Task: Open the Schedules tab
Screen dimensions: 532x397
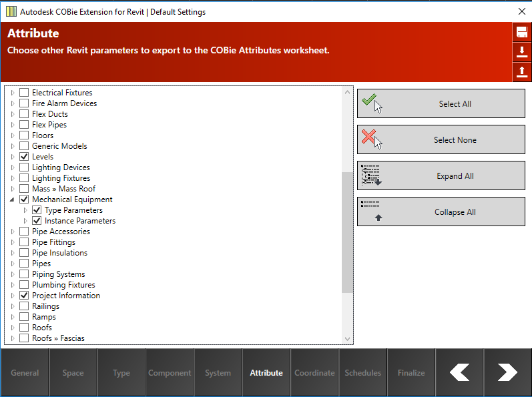Action: (x=362, y=373)
